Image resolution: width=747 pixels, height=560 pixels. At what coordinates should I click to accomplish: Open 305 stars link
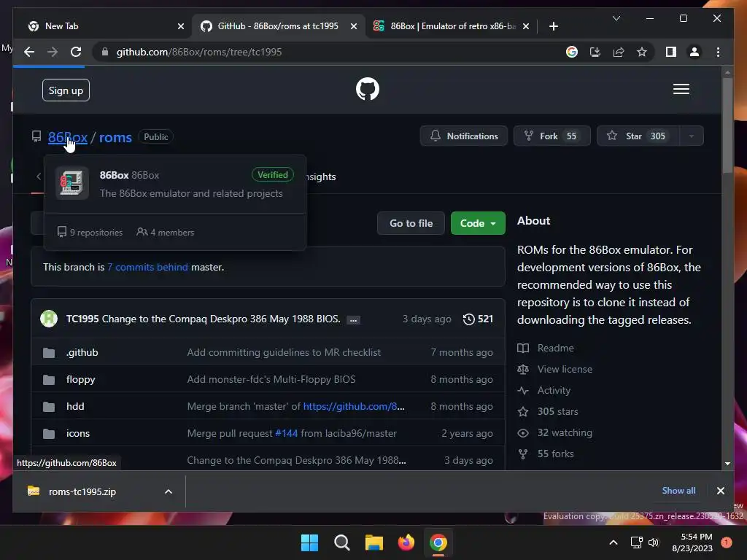pyautogui.click(x=557, y=411)
